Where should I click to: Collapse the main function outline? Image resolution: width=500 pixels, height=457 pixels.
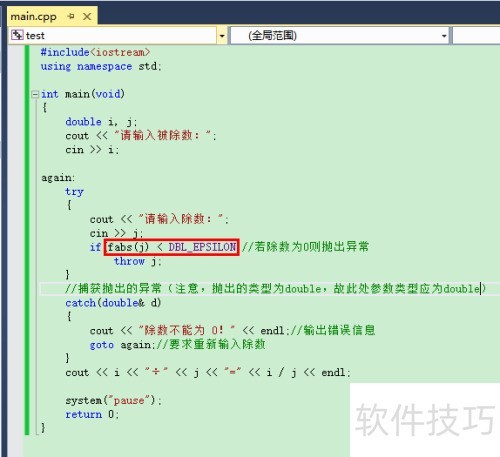tap(35, 95)
